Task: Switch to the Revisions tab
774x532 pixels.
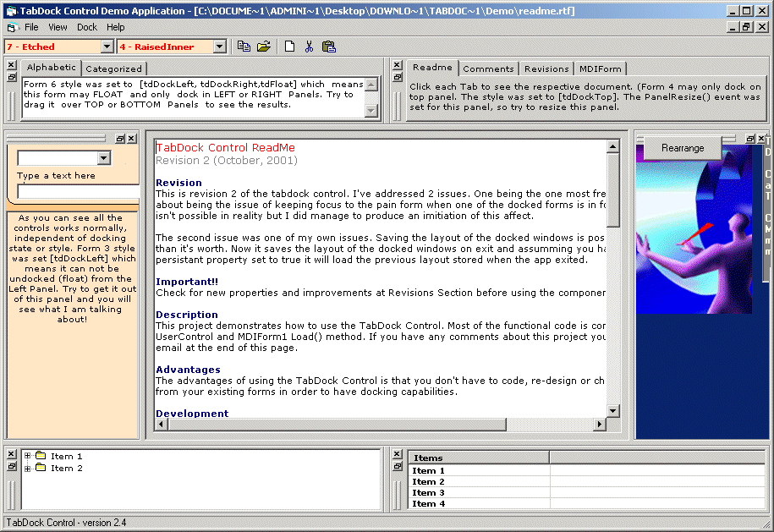Action: click(546, 69)
